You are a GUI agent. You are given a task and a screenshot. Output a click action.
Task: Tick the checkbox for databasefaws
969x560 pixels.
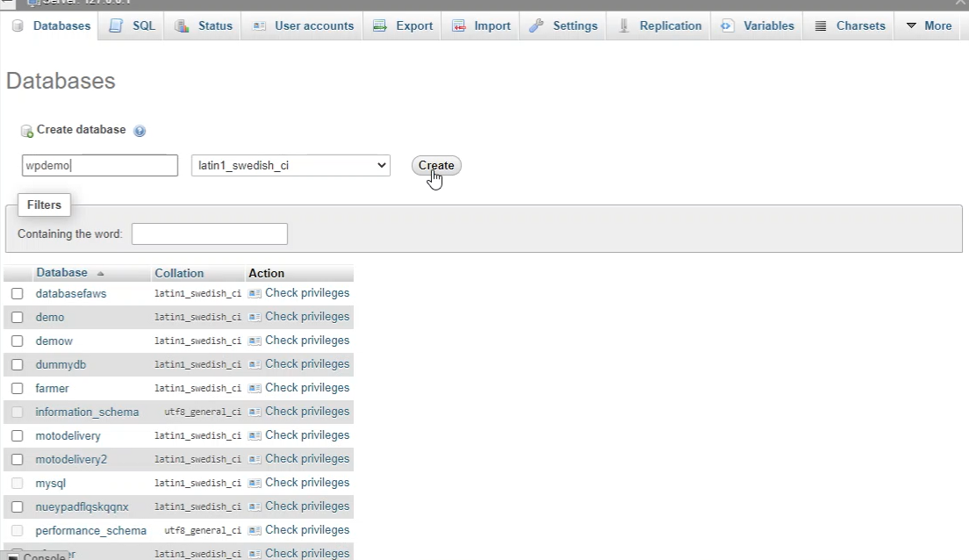17,294
